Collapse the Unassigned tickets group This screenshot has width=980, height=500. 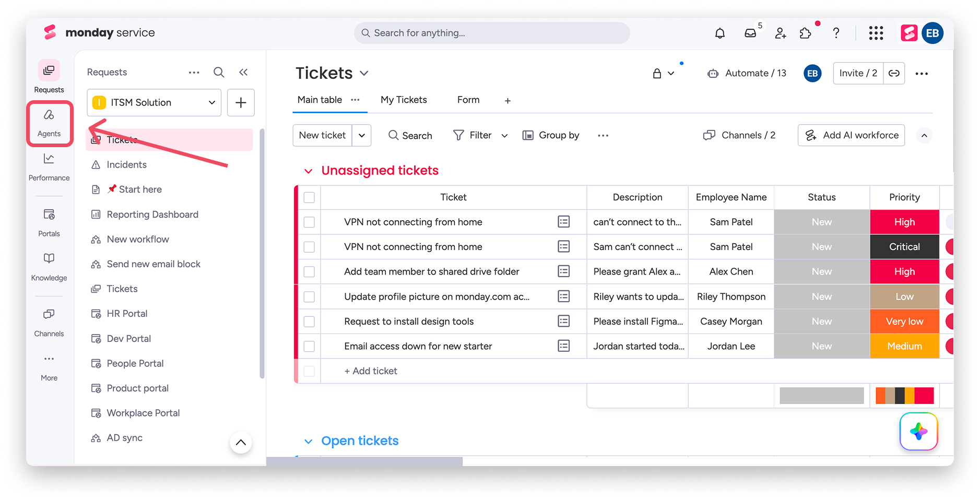click(309, 171)
